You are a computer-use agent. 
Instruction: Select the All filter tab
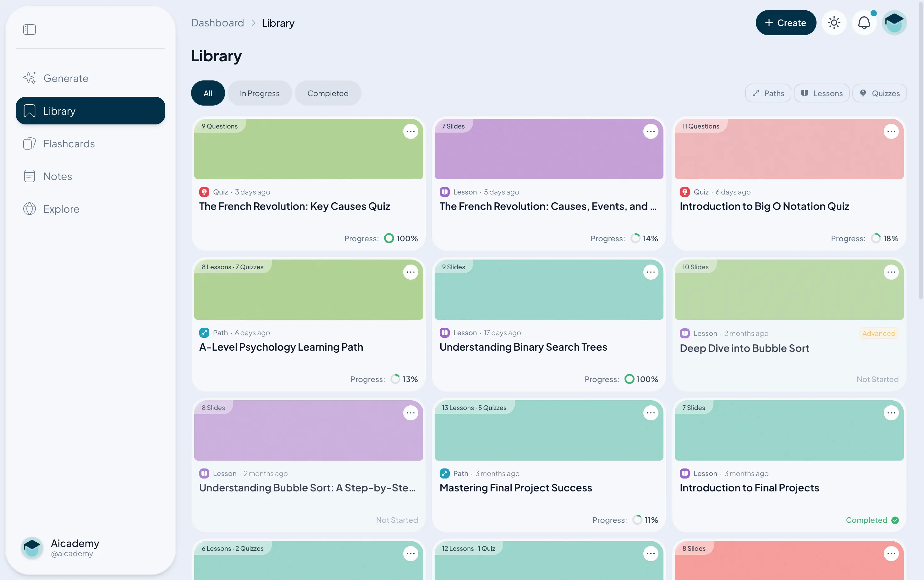pyautogui.click(x=208, y=93)
